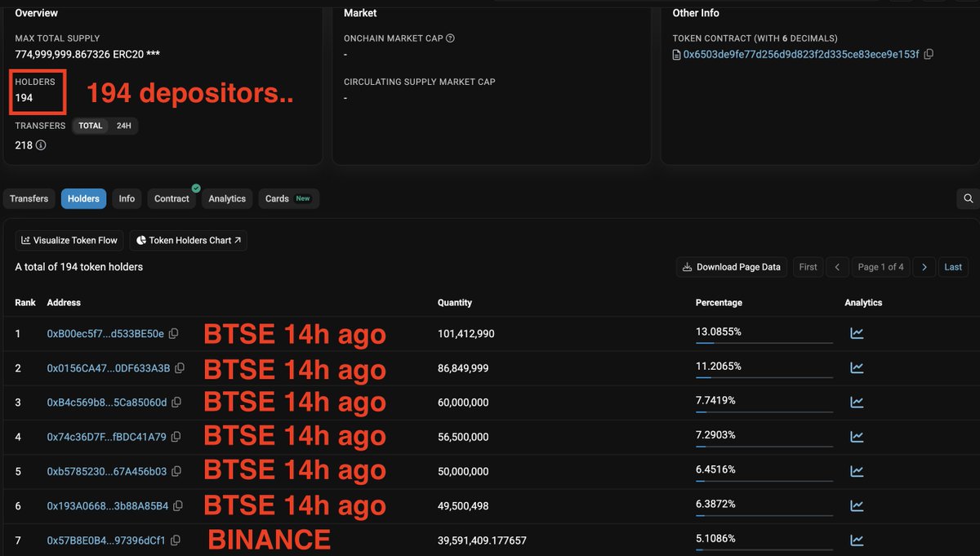Open analytics chart for rank 3 holder
This screenshot has height=556, width=980.
[857, 403]
